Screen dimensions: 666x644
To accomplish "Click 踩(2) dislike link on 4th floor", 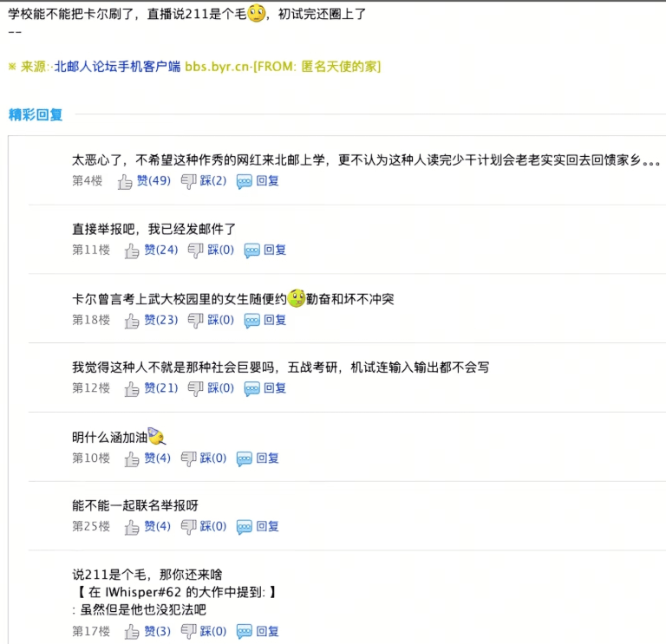I will tap(213, 181).
